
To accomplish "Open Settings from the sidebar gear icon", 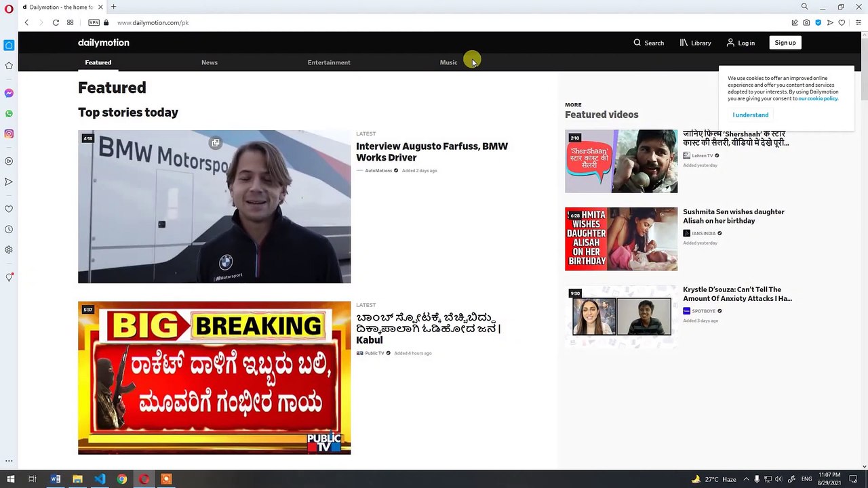I will 9,249.
